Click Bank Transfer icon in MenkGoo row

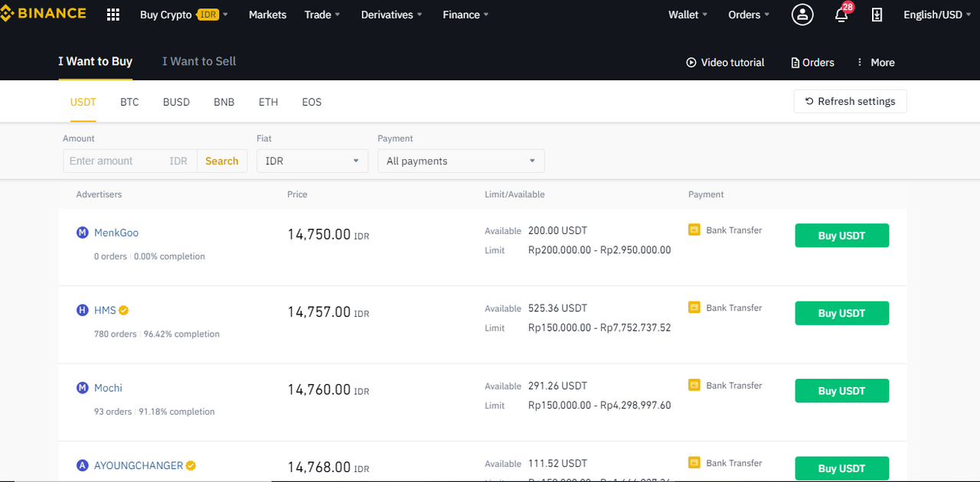click(694, 230)
